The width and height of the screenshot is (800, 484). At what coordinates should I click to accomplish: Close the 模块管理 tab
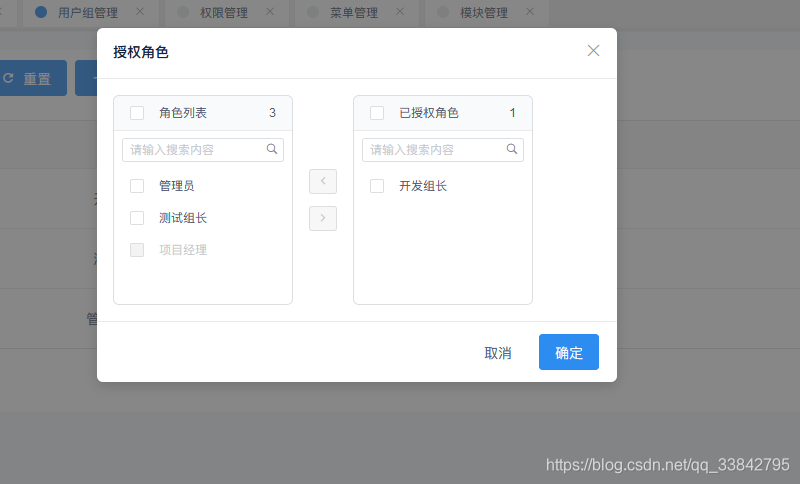pyautogui.click(x=530, y=11)
